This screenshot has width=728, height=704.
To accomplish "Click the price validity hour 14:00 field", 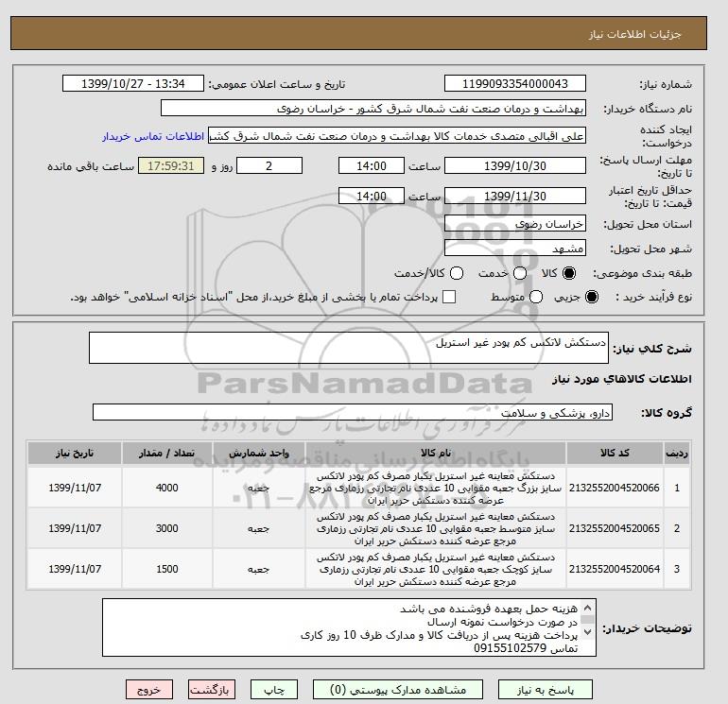I will click(372, 196).
